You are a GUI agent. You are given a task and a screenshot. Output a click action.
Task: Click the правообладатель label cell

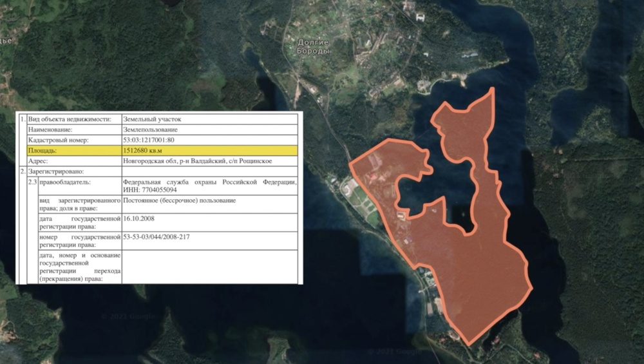pyautogui.click(x=68, y=182)
